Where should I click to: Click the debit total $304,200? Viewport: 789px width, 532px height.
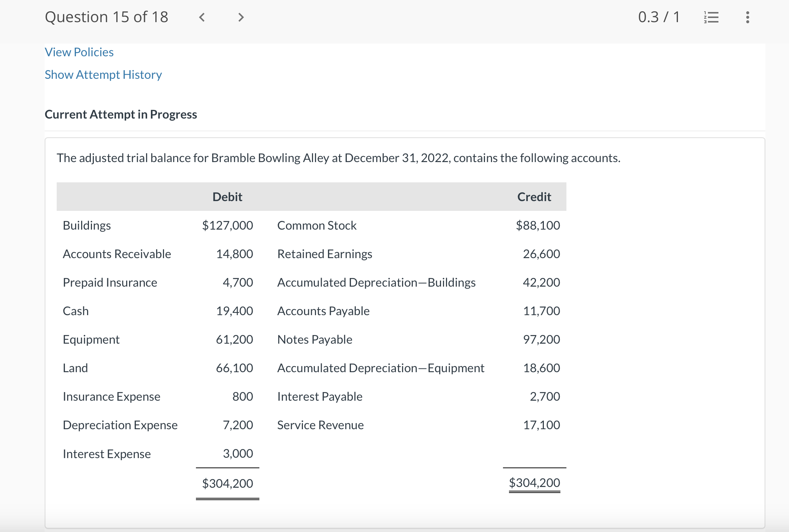coord(227,483)
